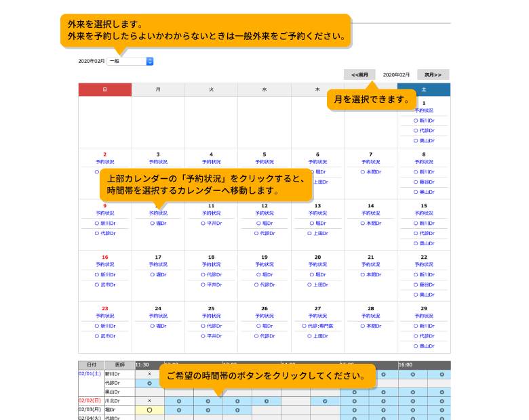Open the 一般 outpatient department dropdown
Viewport: 529px width, 420px height.
click(x=130, y=61)
